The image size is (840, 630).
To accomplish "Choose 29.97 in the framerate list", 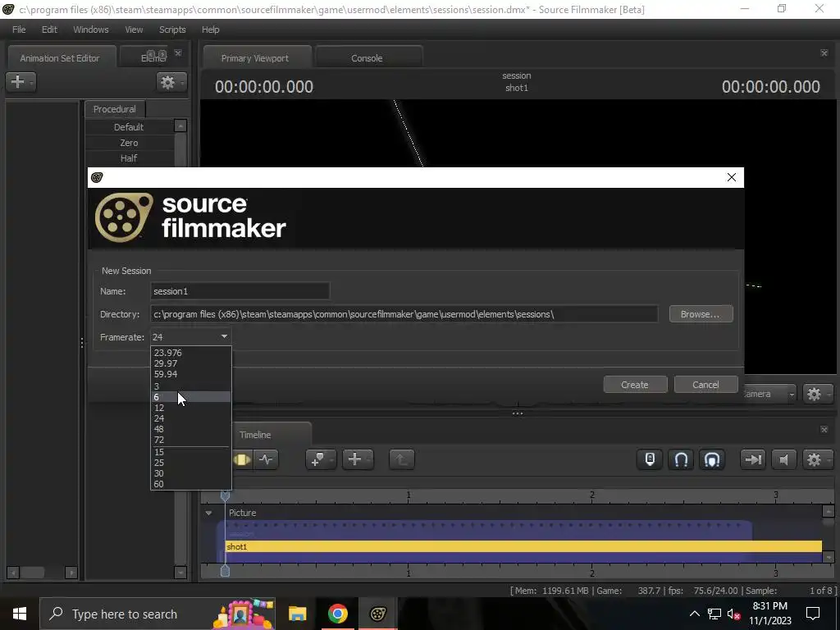I will pos(190,363).
